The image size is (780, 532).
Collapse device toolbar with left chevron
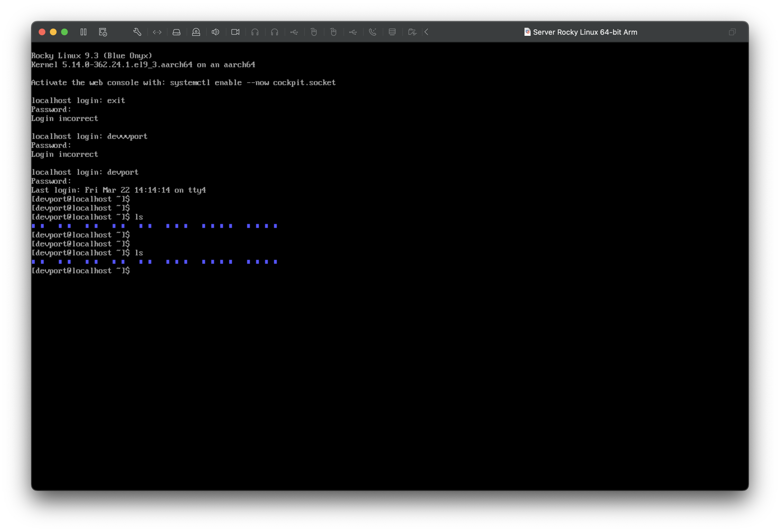(x=427, y=32)
